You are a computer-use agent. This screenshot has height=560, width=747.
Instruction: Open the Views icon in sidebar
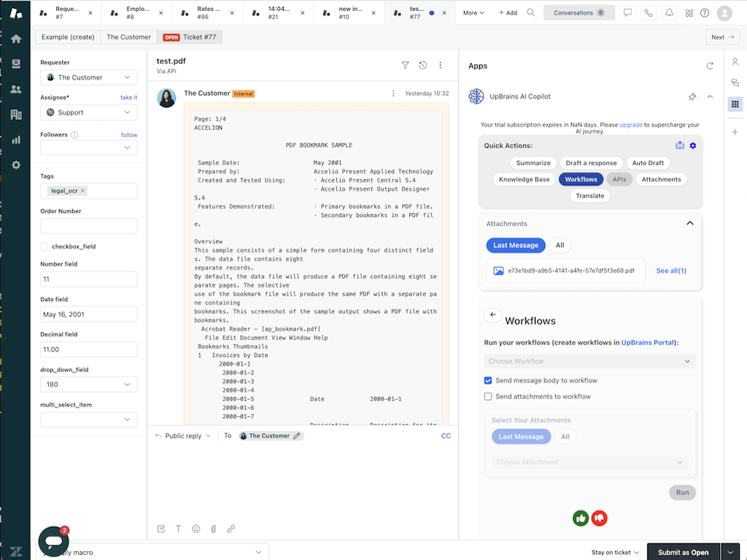tap(16, 64)
